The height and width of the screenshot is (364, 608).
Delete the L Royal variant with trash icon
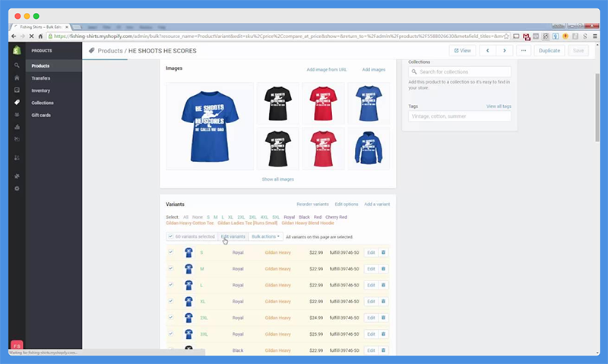coord(384,285)
